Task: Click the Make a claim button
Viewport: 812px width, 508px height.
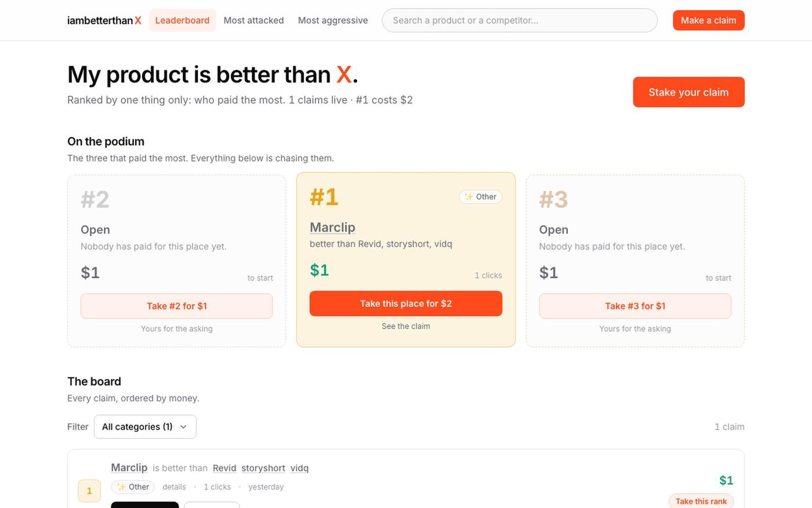Action: pos(709,20)
